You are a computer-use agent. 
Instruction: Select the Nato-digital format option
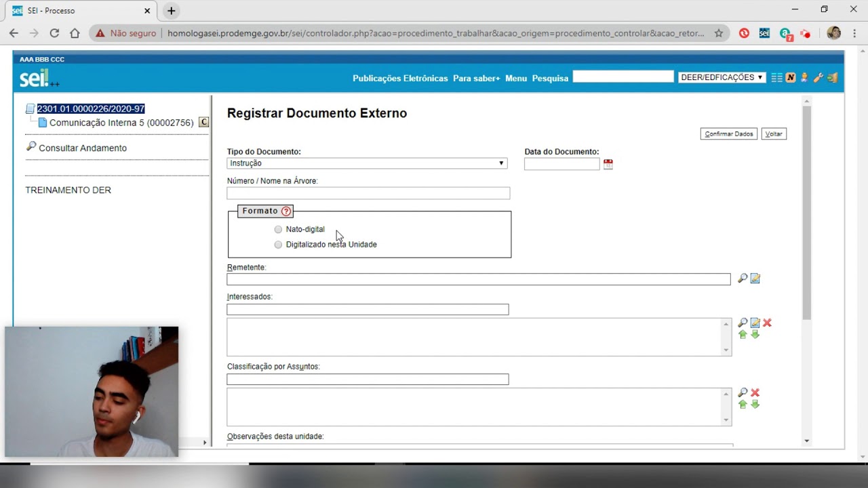(278, 230)
